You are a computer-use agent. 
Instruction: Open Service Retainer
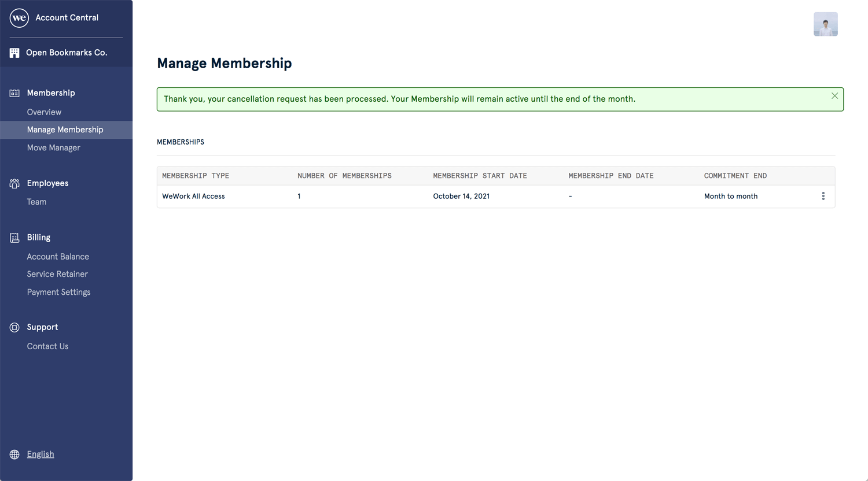point(57,274)
